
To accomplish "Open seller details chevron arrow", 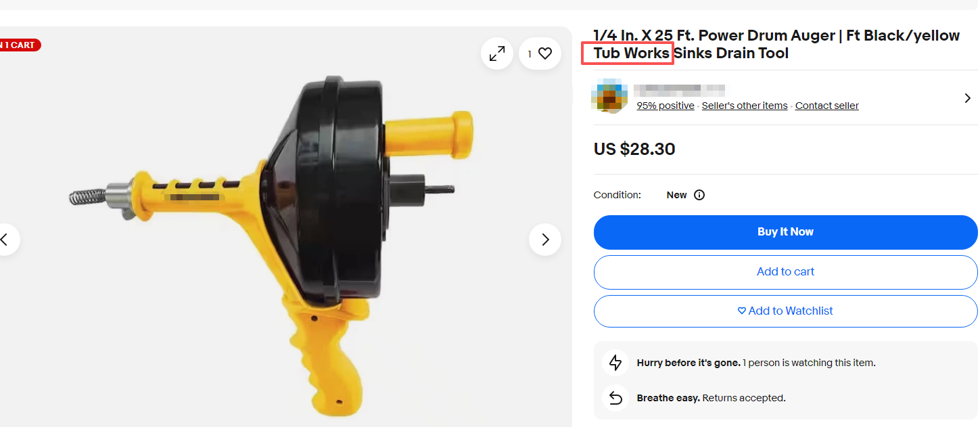I will [x=967, y=98].
